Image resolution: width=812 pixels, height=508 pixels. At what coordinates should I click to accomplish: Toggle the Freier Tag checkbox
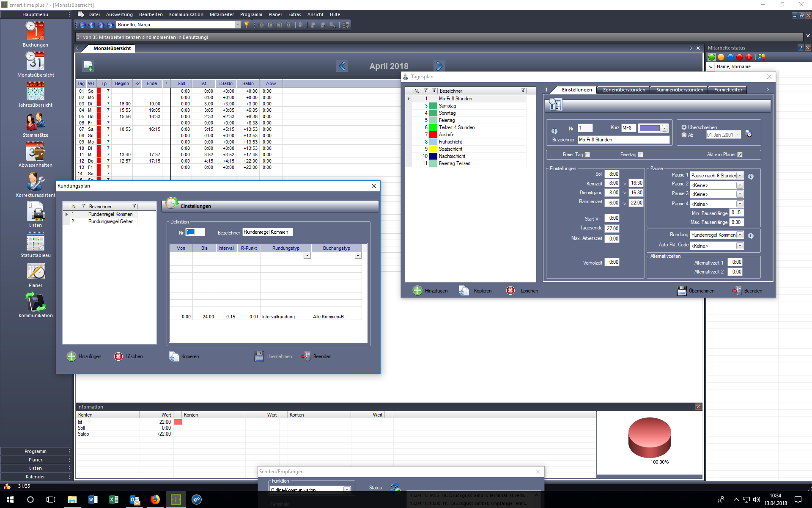587,155
